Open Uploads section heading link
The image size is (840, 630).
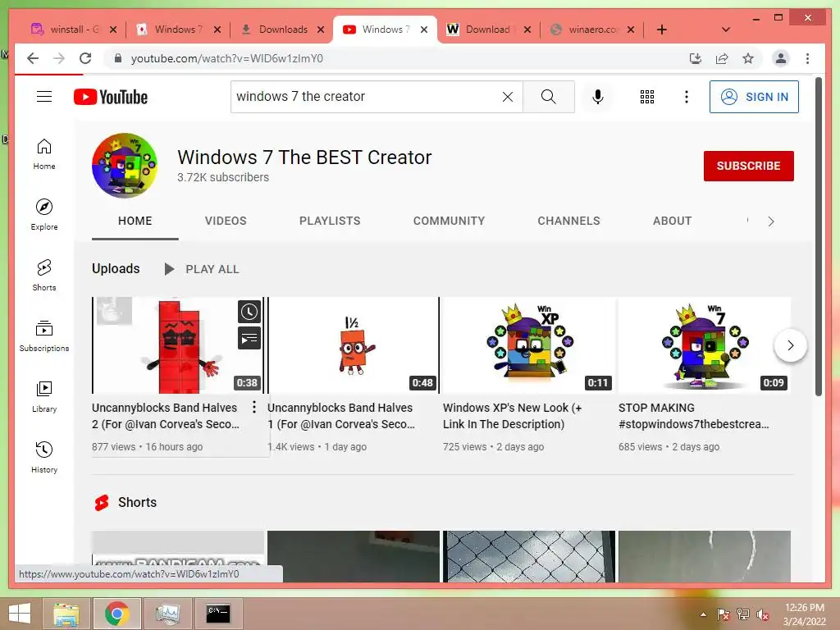tap(116, 268)
